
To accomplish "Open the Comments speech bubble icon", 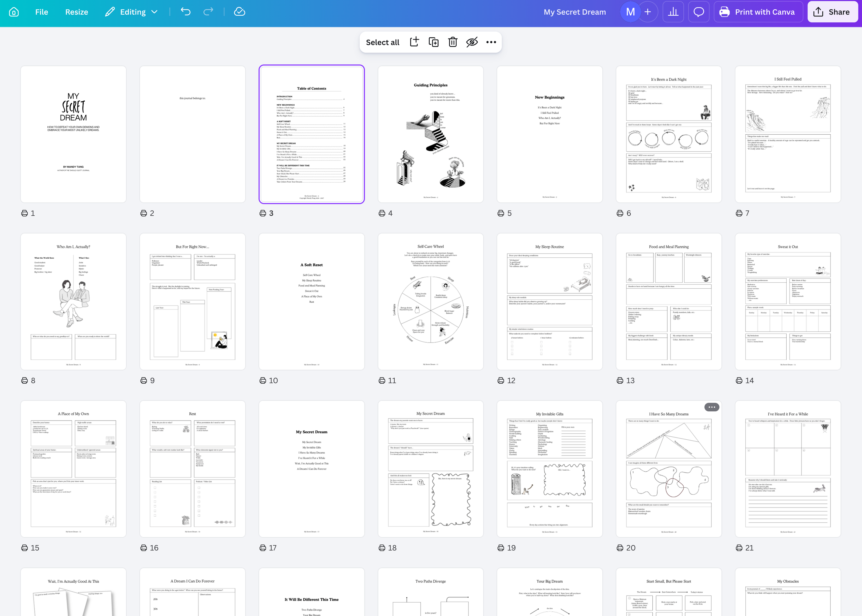I will click(x=698, y=12).
